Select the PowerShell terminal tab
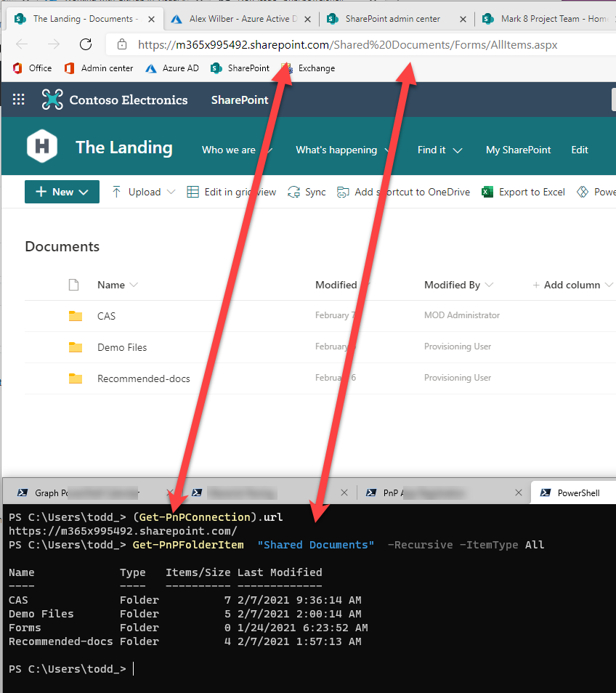 click(573, 493)
